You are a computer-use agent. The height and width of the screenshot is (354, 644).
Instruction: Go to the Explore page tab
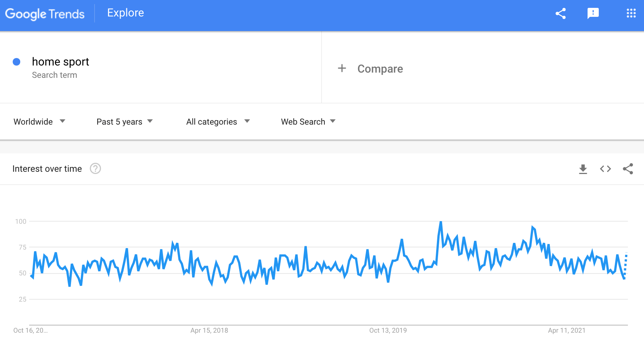[126, 13]
